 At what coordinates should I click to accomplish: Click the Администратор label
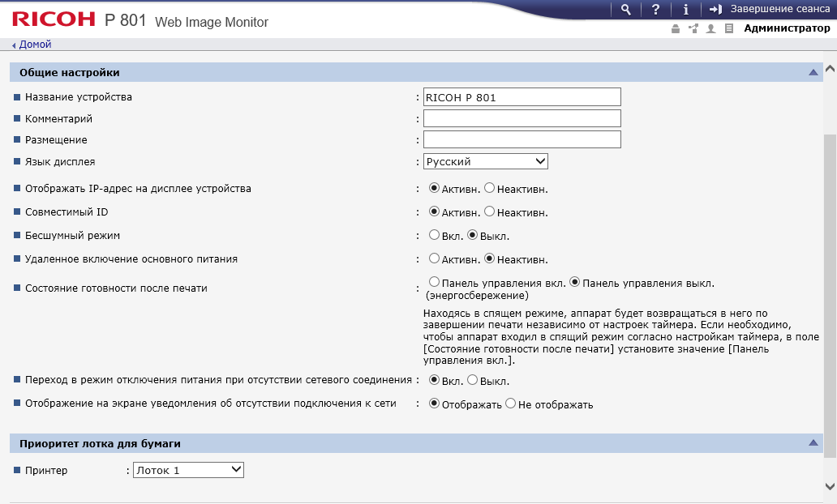(x=787, y=28)
